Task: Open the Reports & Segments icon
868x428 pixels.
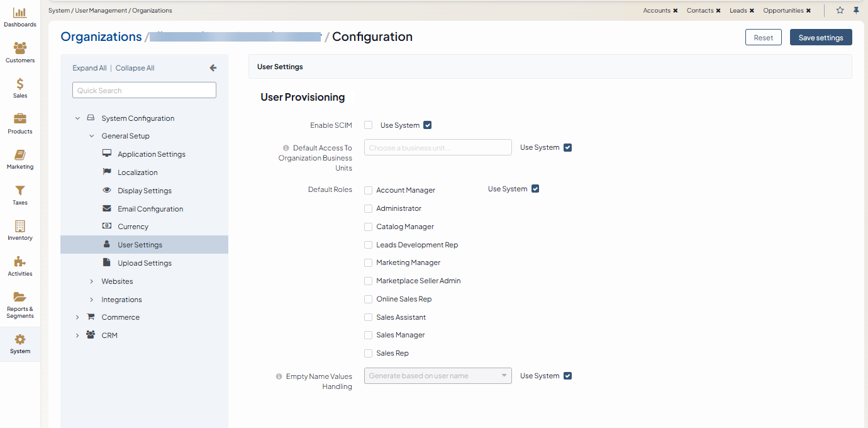Action: (x=20, y=302)
